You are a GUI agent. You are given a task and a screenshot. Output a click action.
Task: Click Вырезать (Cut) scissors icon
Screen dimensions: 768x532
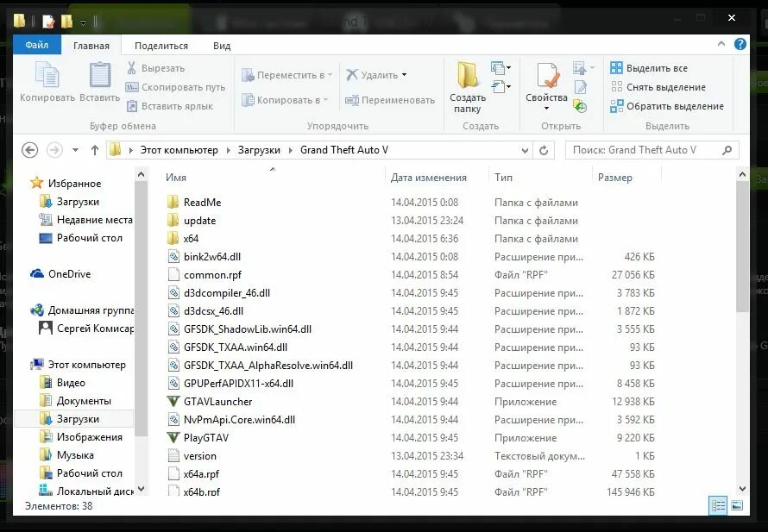pos(131,68)
